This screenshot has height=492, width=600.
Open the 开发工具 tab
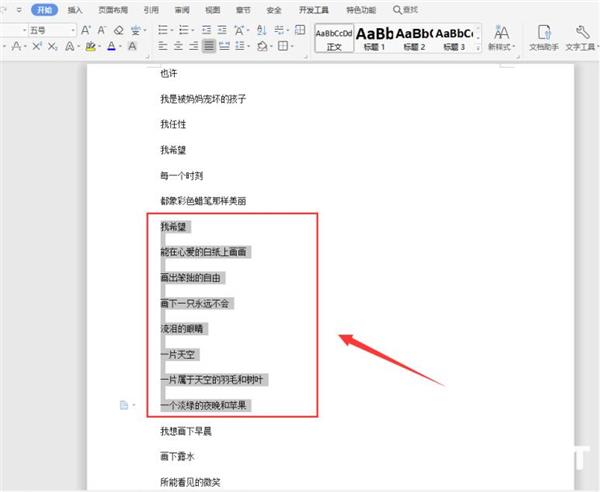pos(313,10)
